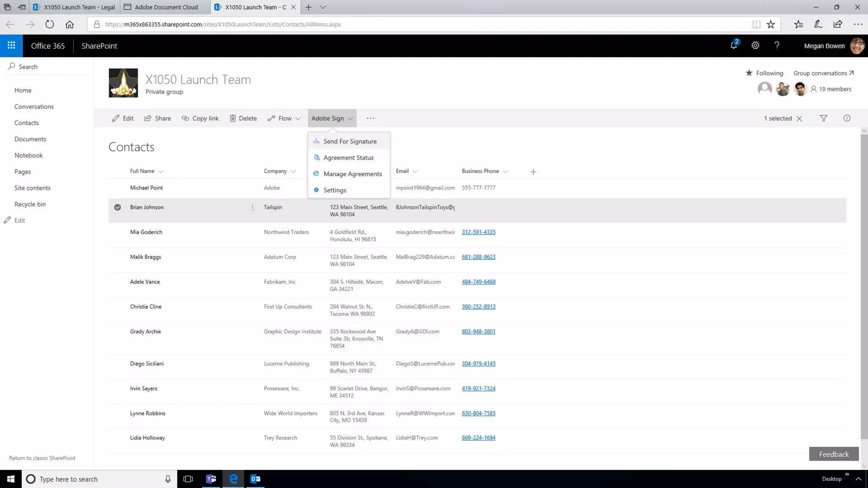
Task: Open SharePoint settings gear
Action: pyautogui.click(x=755, y=45)
